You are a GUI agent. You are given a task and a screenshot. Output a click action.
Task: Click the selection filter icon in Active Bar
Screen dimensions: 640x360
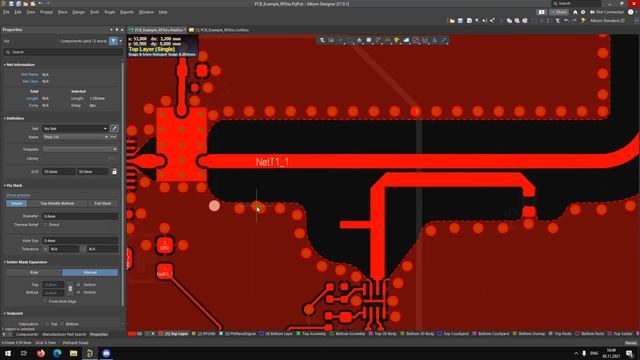coord(322,40)
